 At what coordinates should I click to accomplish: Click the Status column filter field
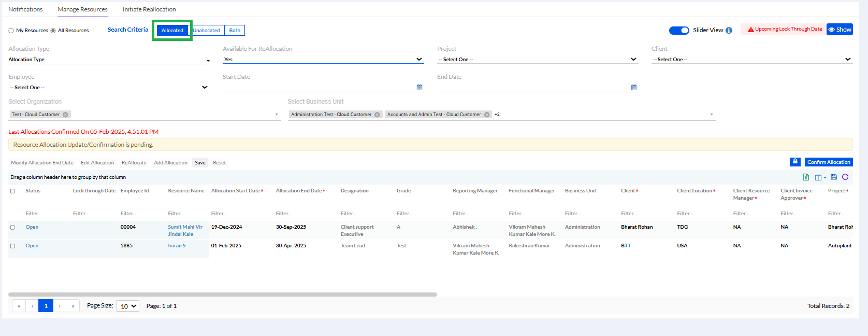click(x=47, y=214)
